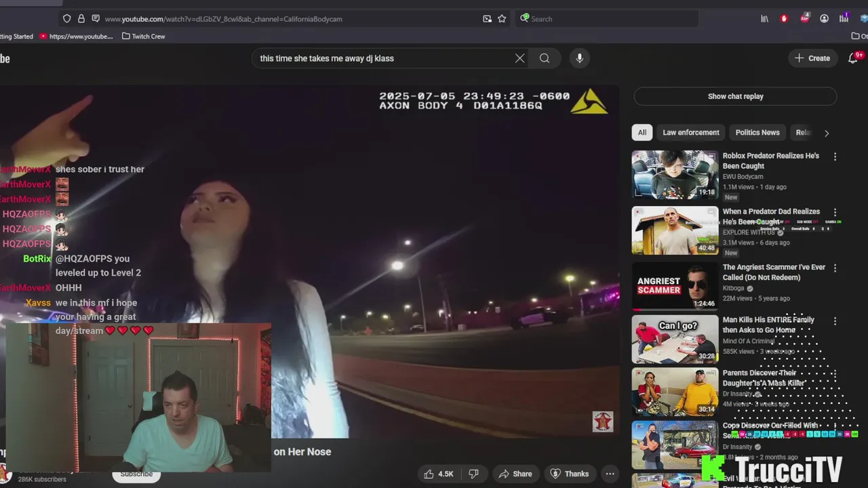868x488 pixels.
Task: Click the purple-badged extension icon
Action: pos(844,19)
